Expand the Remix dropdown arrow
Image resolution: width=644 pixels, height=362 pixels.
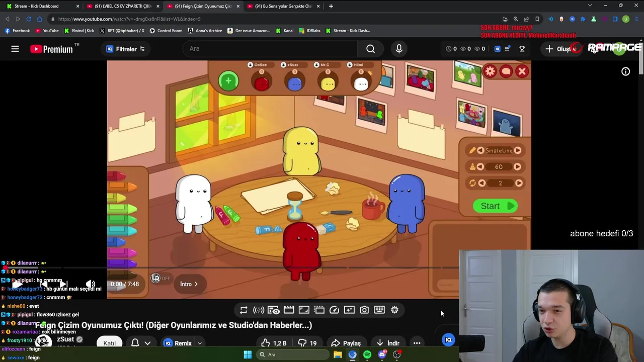coord(200,343)
